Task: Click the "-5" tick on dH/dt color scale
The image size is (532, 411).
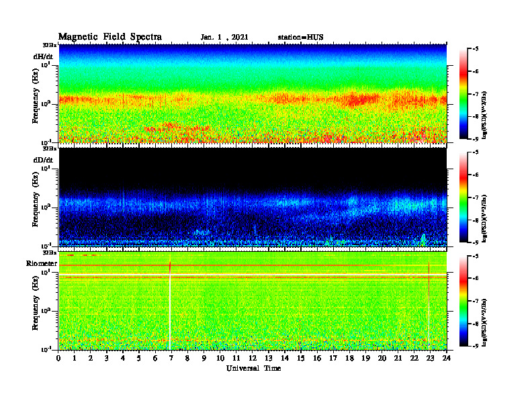Action: click(x=476, y=49)
